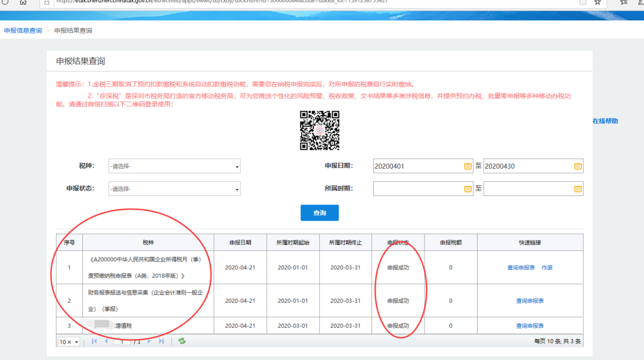Open the 申报日期 end calendar picker
This screenshot has height=360, width=644.
coord(577,166)
